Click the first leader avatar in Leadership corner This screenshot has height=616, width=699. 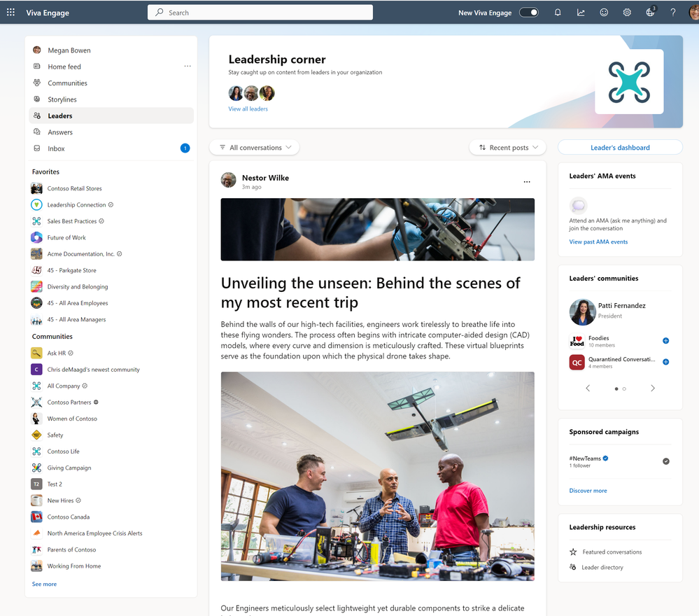pos(236,93)
